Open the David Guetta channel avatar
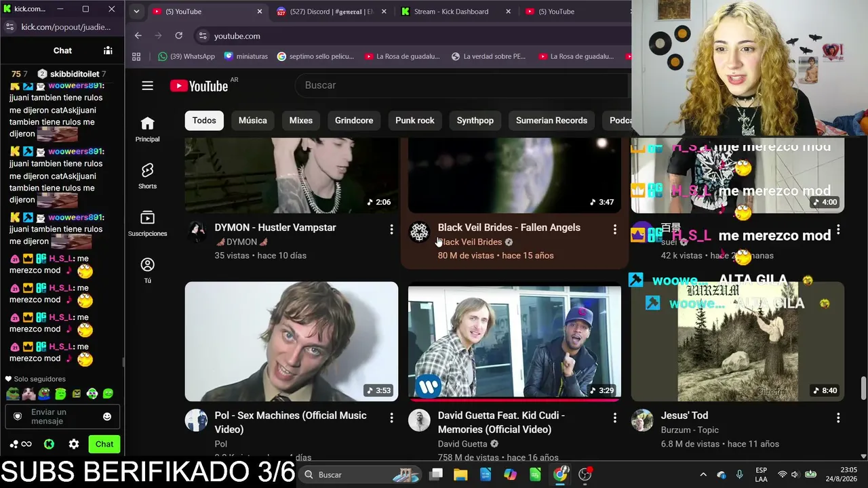 [x=419, y=420]
